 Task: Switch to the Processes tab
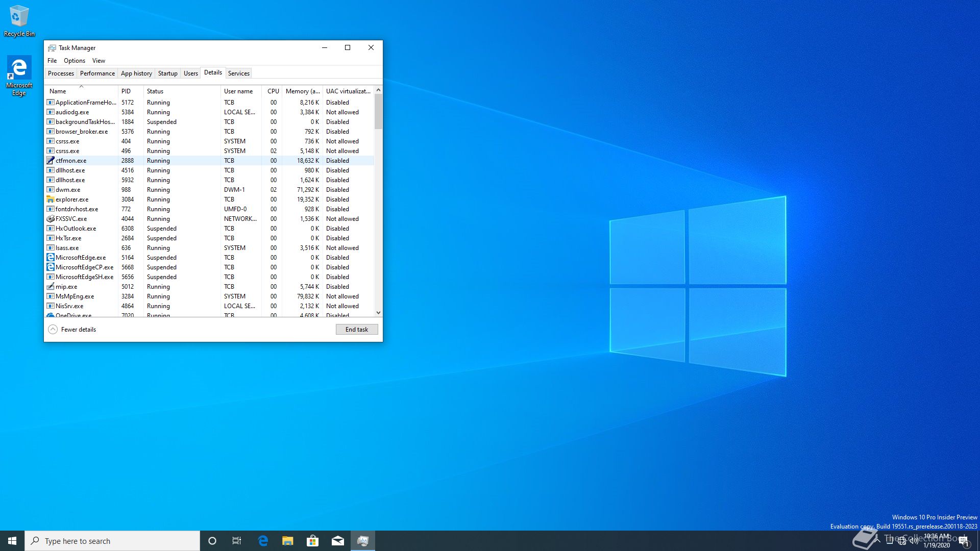pyautogui.click(x=61, y=73)
